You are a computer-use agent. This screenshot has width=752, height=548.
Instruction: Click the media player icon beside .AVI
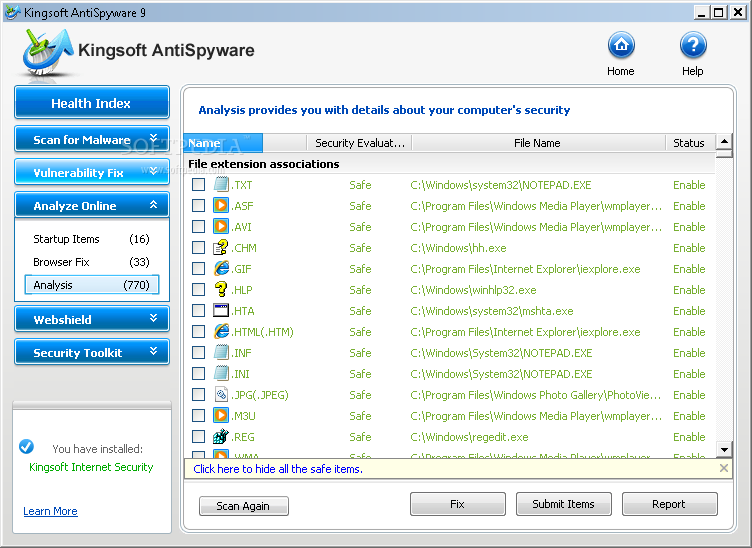click(x=221, y=226)
